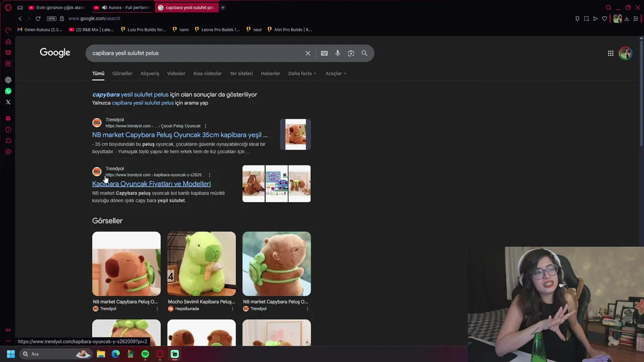Open three-dot menu under first image result
The image size is (644, 362).
[157, 309]
